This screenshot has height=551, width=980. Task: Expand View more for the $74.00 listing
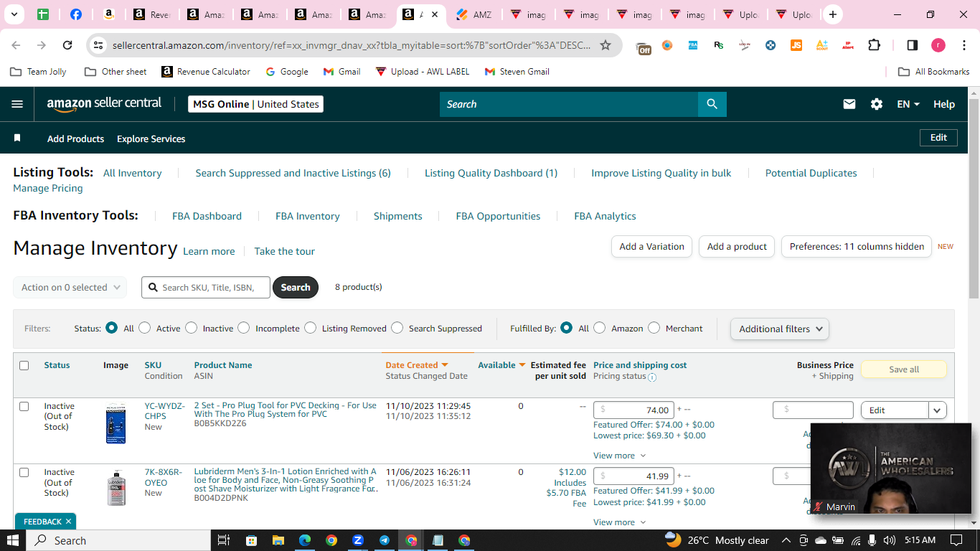[x=619, y=456]
